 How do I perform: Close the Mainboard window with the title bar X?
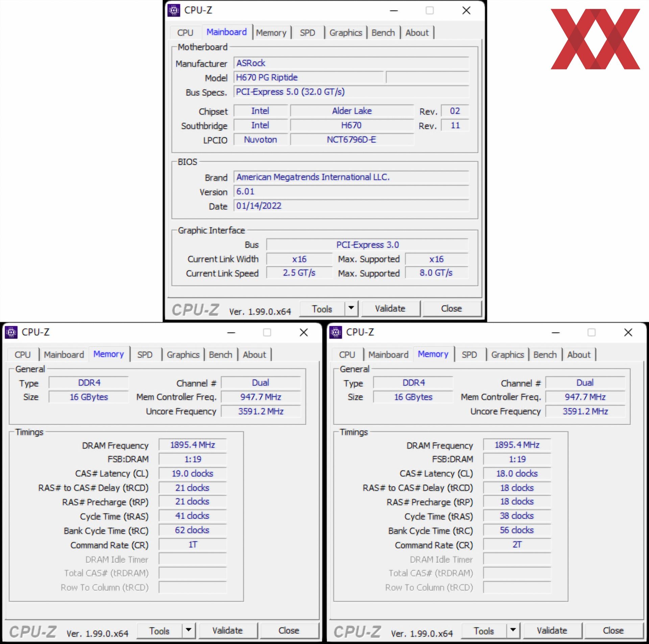point(466,10)
